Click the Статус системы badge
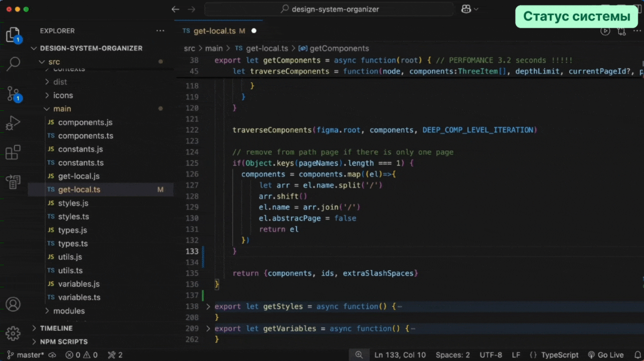Screen dimensions: 644x361 coord(576,17)
